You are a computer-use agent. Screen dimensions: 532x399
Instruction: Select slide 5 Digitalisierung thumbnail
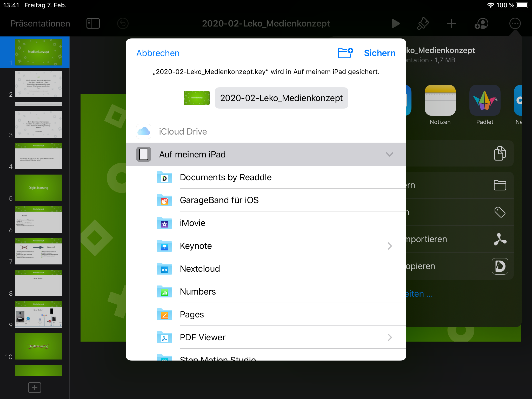tap(38, 188)
